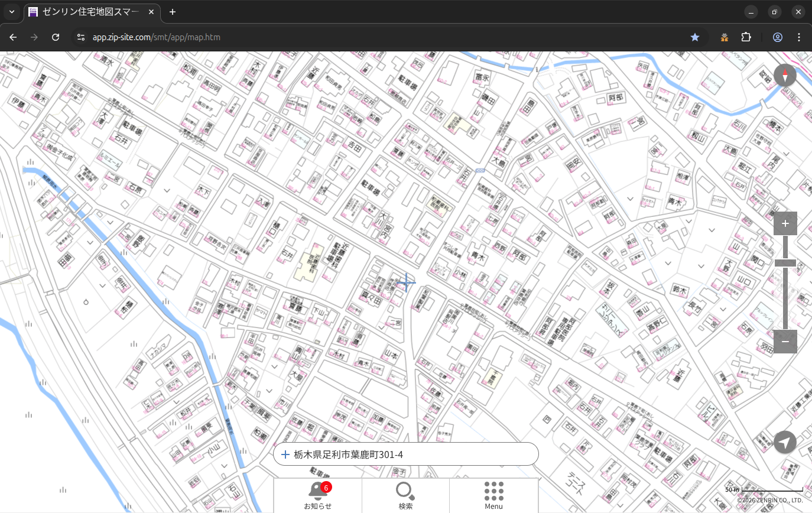Open the browser profile account menu

778,37
